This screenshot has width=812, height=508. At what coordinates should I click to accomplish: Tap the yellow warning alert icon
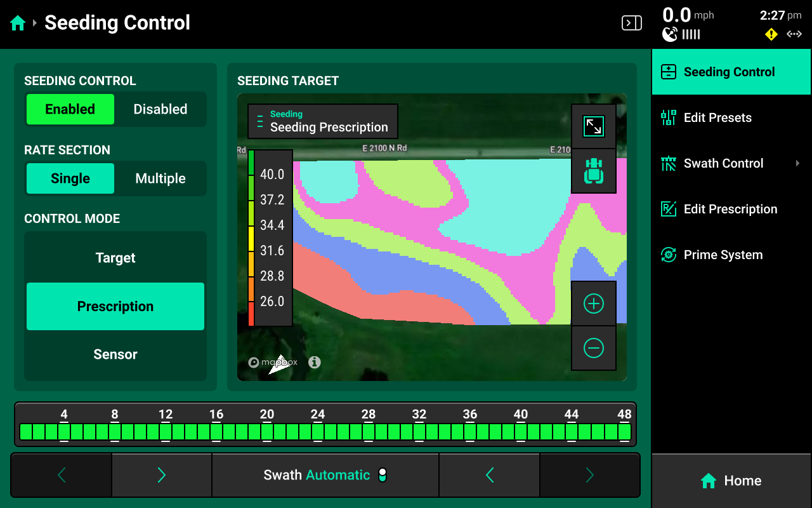tap(771, 35)
